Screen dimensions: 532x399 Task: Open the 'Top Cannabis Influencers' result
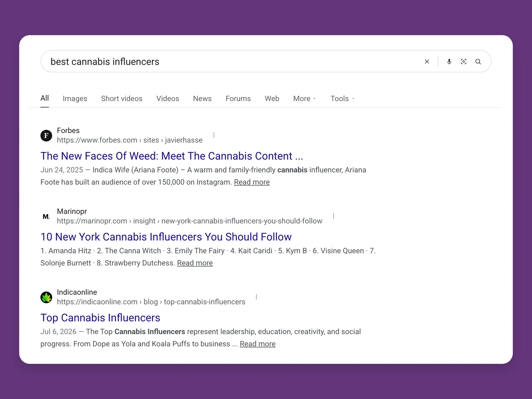pos(100,318)
